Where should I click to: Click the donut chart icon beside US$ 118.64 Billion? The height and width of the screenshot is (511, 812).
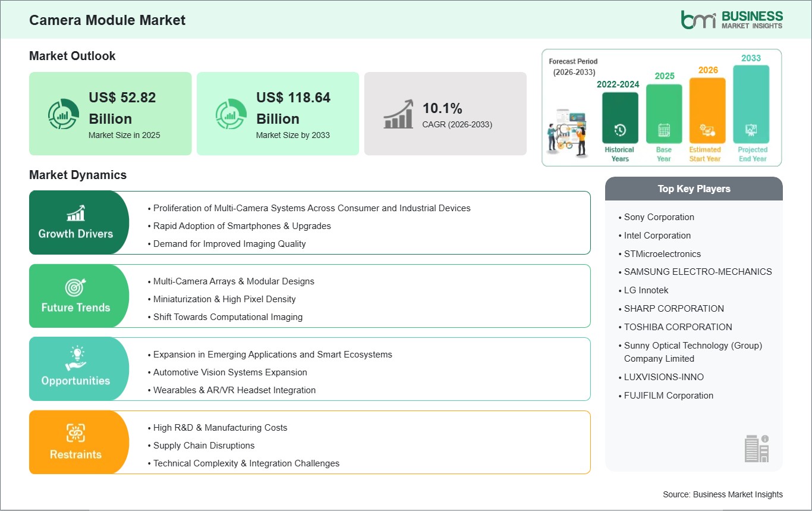click(231, 114)
